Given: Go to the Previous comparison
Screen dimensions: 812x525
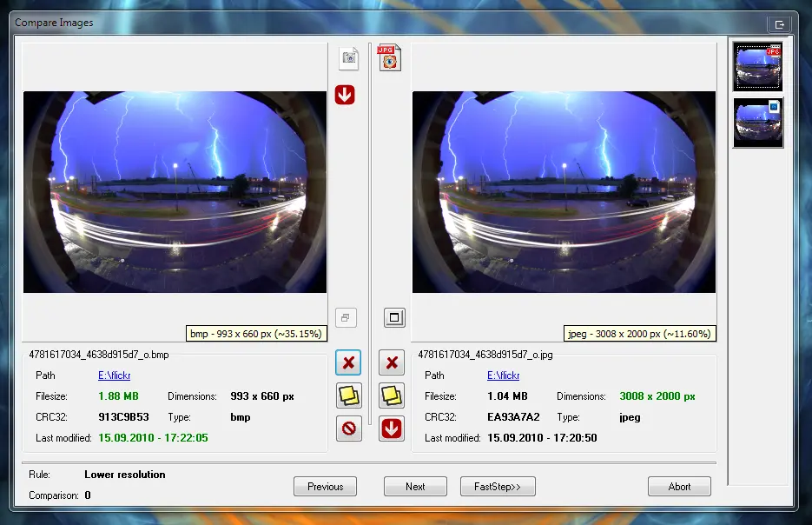Looking at the screenshot, I should click(325, 487).
